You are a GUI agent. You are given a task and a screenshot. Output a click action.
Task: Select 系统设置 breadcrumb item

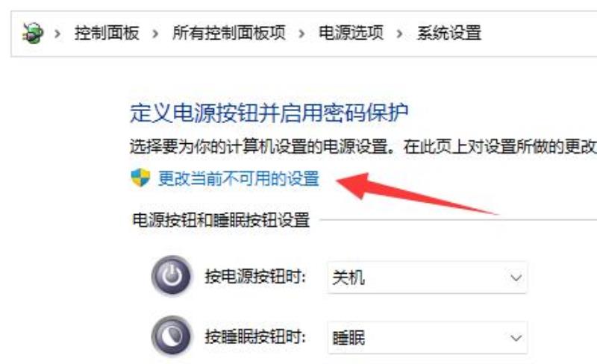[449, 33]
